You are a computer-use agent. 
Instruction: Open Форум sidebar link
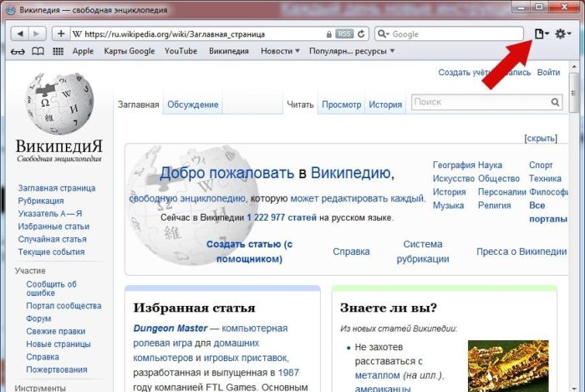point(38,318)
